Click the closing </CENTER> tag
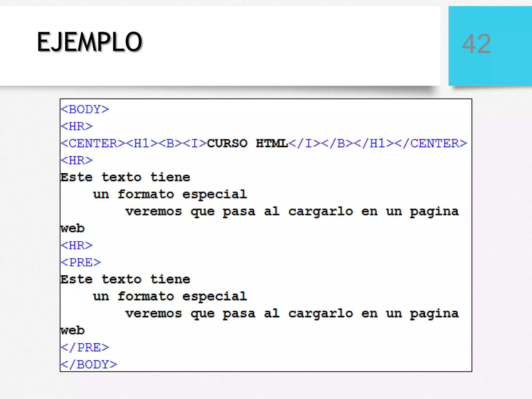Image resolution: width=532 pixels, height=399 pixels. coord(431,143)
